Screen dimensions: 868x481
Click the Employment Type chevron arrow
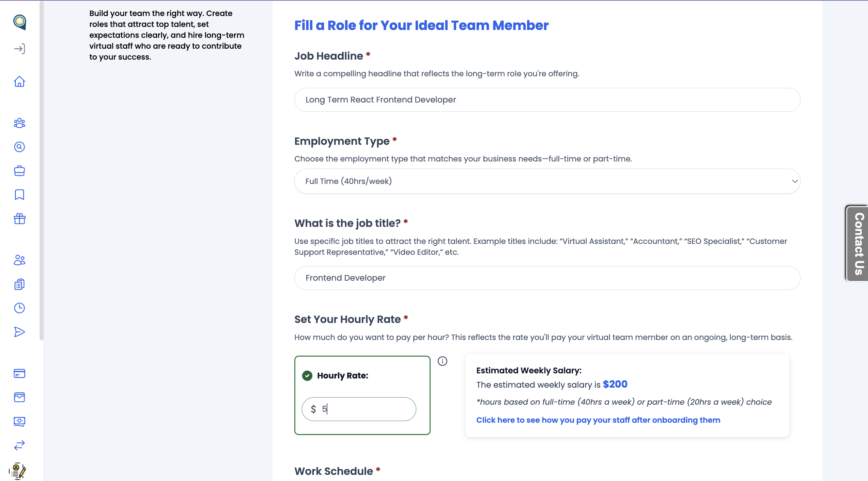pos(795,181)
